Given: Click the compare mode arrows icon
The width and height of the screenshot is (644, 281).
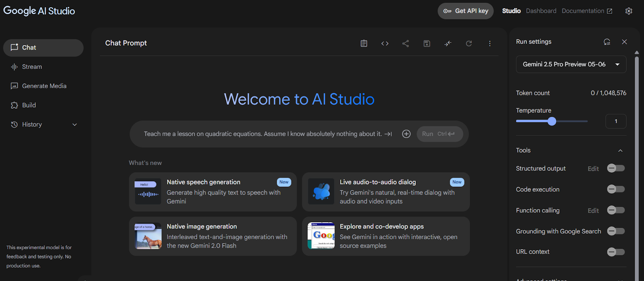Looking at the screenshot, I should coord(448,43).
